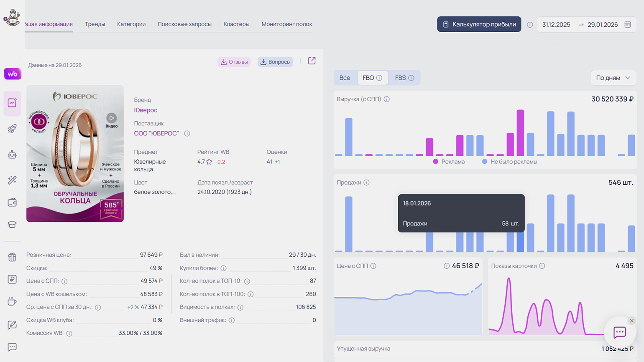Open product in external link icon
This screenshot has width=644, height=362.
tap(312, 61)
